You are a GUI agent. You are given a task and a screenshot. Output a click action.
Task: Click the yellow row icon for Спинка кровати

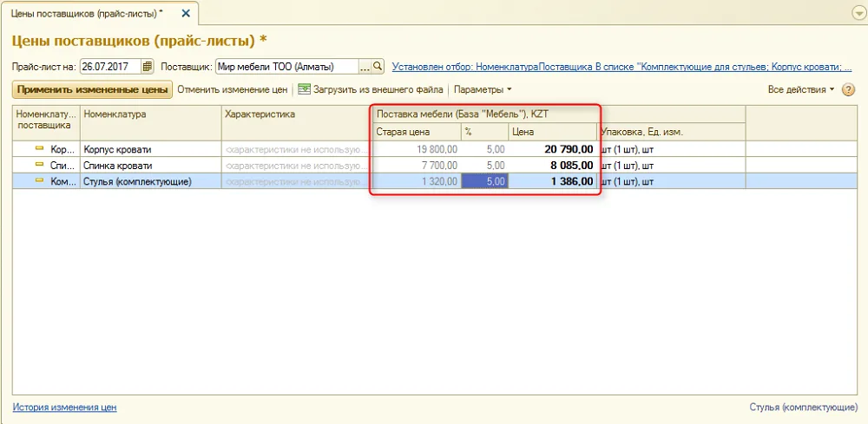point(39,165)
